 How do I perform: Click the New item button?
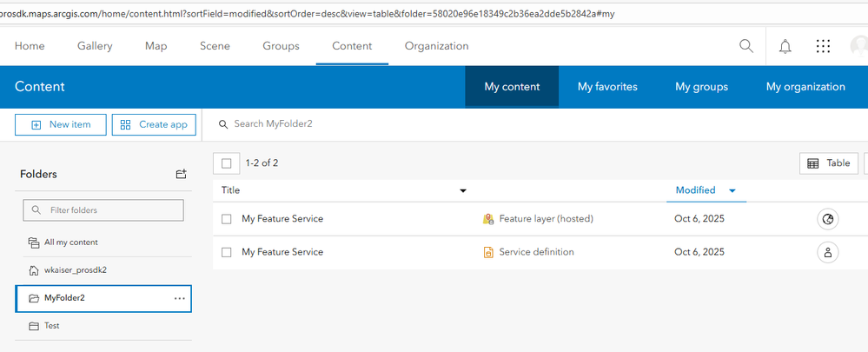60,125
